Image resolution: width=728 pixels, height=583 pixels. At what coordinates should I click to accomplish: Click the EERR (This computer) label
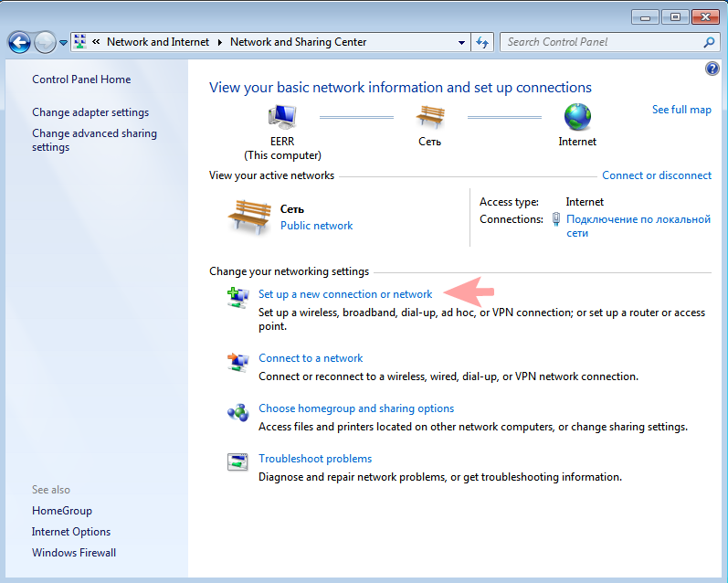tap(282, 148)
